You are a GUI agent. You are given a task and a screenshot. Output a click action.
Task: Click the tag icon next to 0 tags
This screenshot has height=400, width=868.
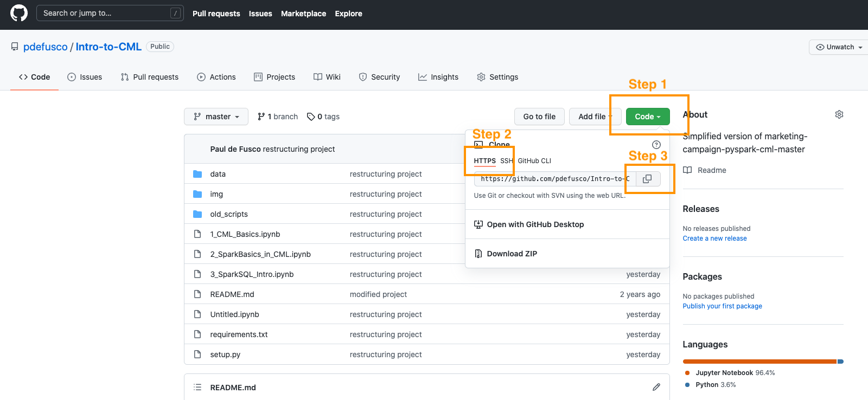[x=311, y=117]
